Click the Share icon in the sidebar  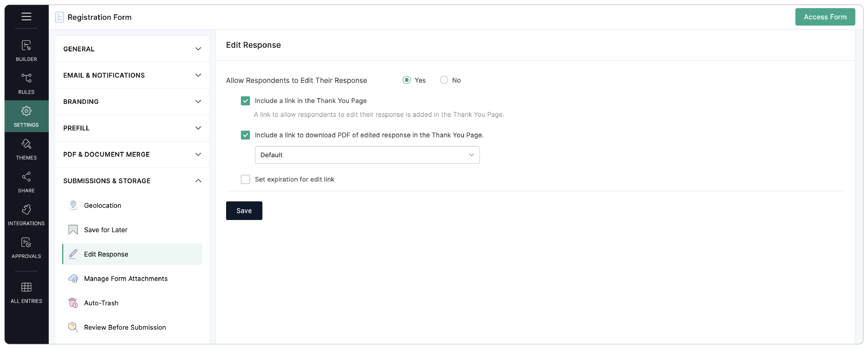click(x=26, y=182)
